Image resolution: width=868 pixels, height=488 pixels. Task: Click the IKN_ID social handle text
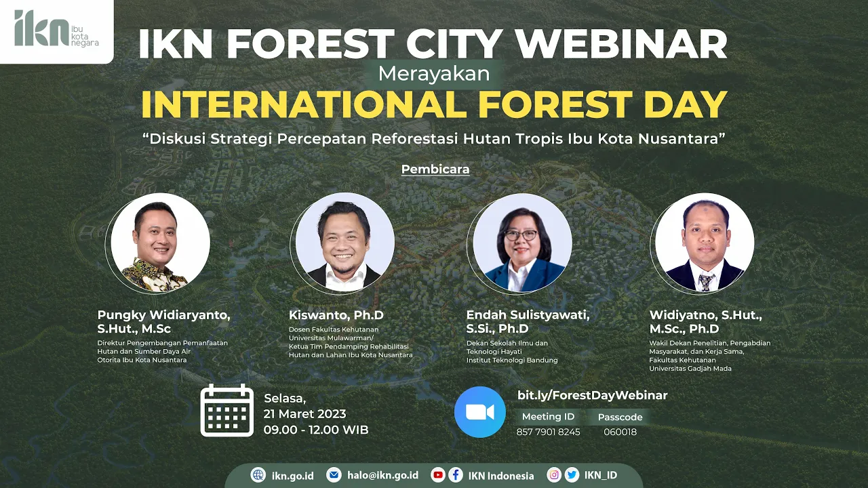coord(601,475)
